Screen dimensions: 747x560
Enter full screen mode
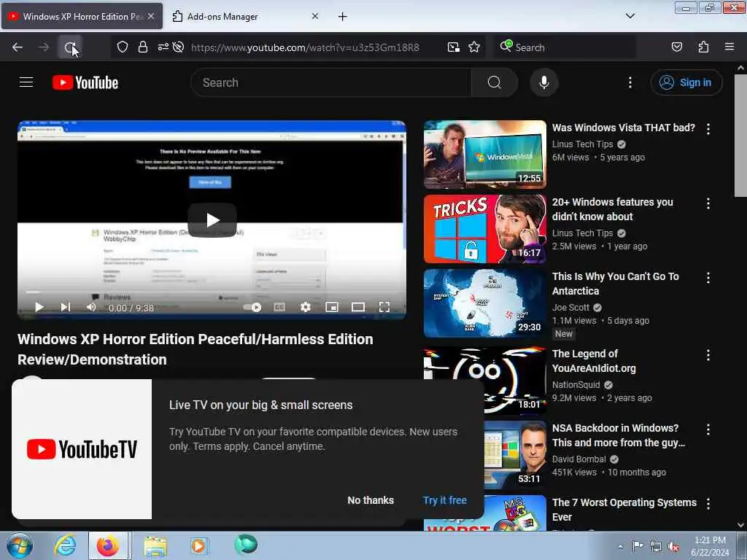click(384, 308)
